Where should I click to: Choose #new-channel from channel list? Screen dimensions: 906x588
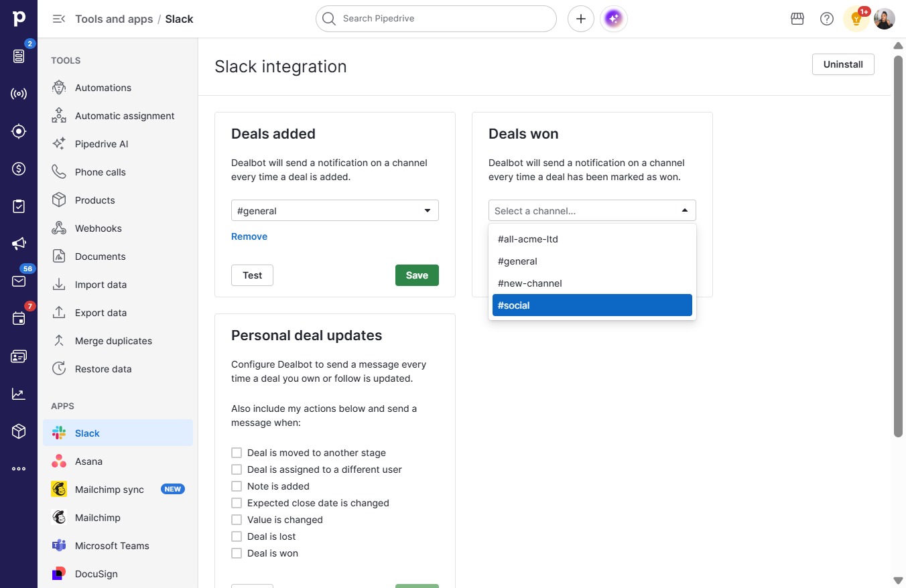592,283
